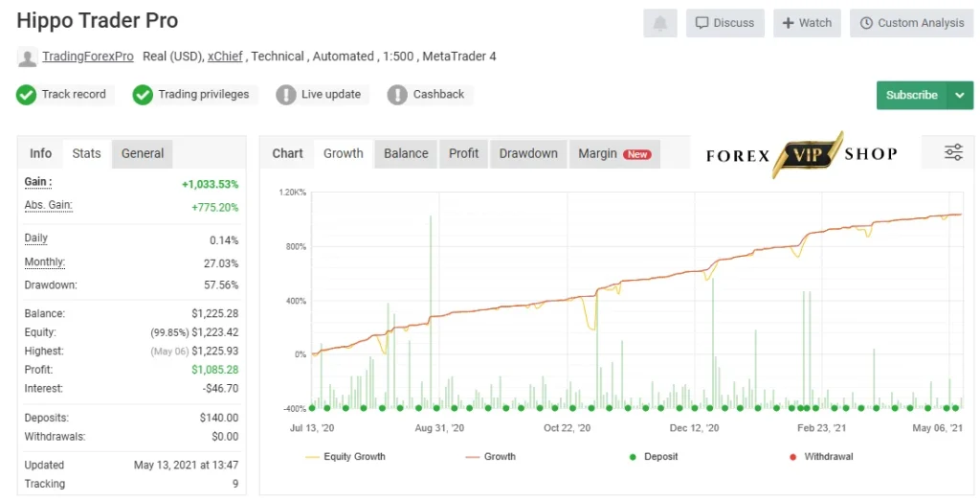This screenshot has width=980, height=500.
Task: Click the Gain label
Action: (x=37, y=182)
